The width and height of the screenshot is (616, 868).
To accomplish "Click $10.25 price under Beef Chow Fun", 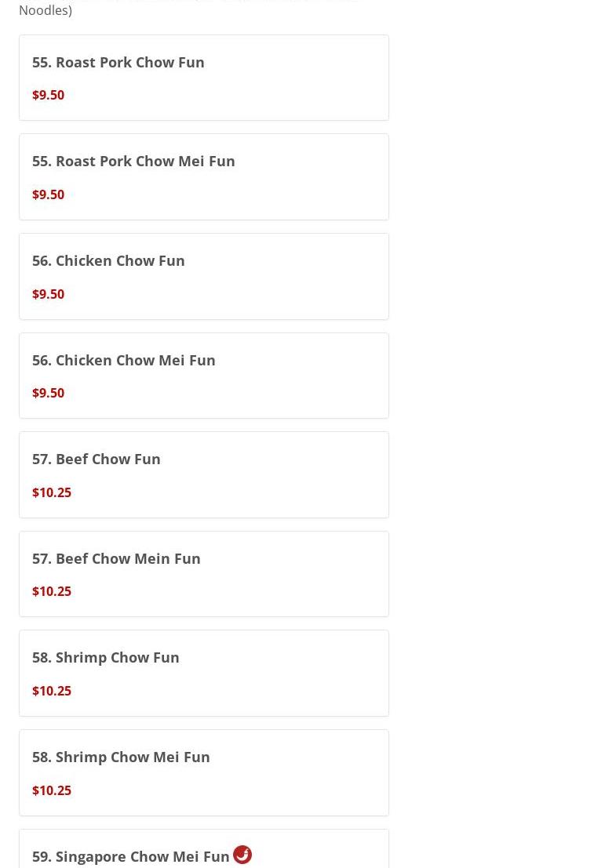I will (x=52, y=492).
